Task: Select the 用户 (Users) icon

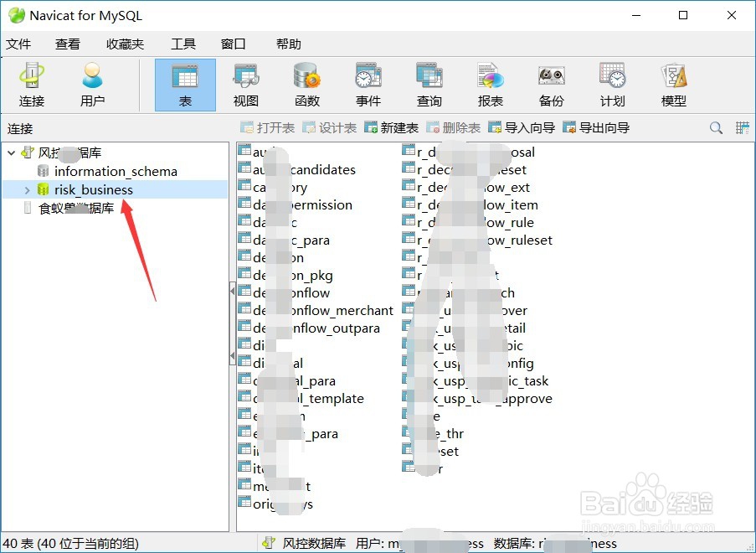Action: (x=92, y=84)
